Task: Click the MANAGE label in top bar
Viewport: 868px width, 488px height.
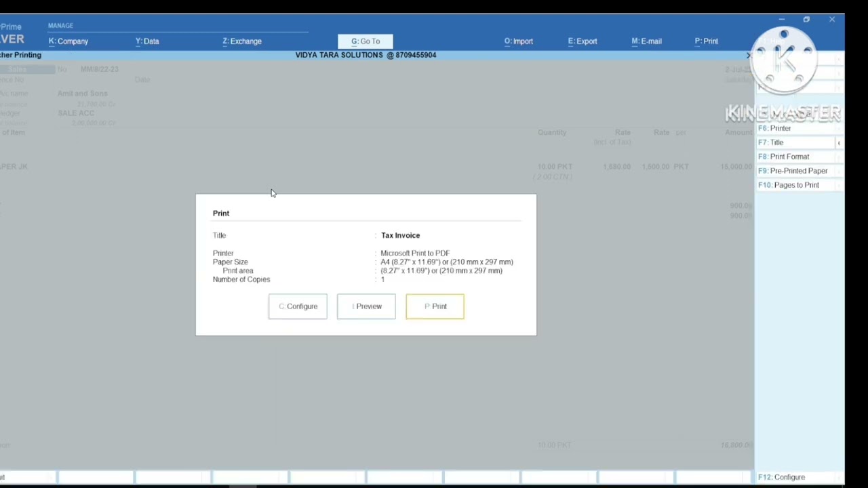Action: (60, 26)
